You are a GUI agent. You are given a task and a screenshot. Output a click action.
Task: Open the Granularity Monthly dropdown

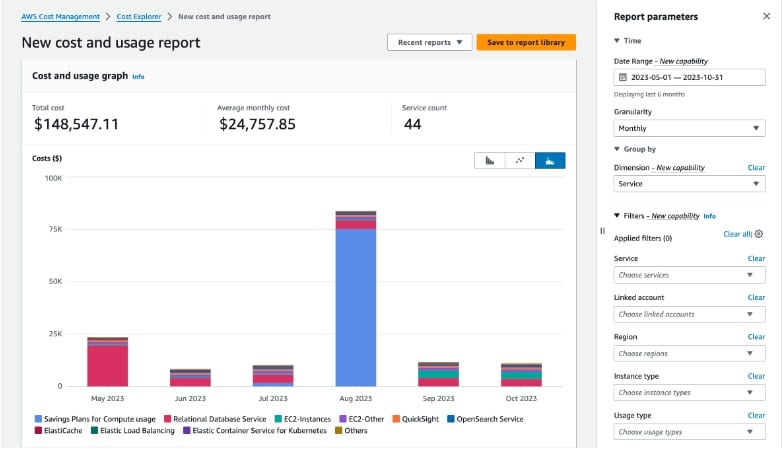689,128
